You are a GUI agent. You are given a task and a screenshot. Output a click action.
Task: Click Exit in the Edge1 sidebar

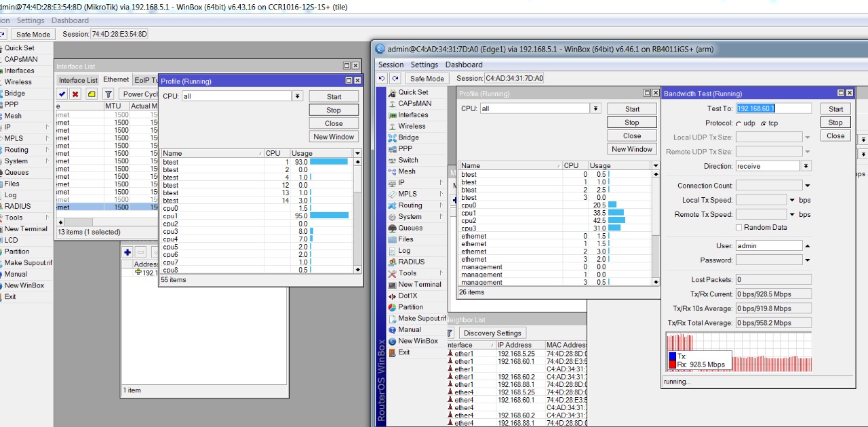click(x=404, y=352)
